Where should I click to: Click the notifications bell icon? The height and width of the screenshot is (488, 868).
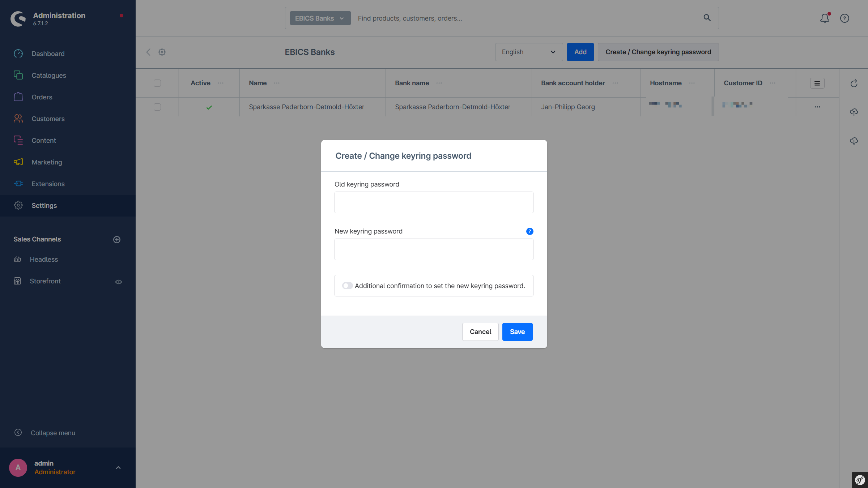(825, 18)
